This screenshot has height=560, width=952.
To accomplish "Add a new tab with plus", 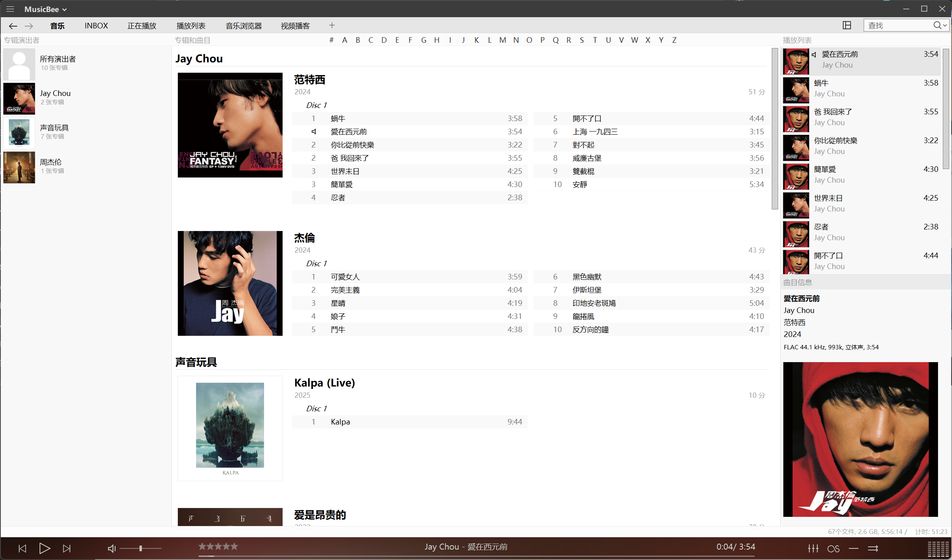I will [332, 26].
